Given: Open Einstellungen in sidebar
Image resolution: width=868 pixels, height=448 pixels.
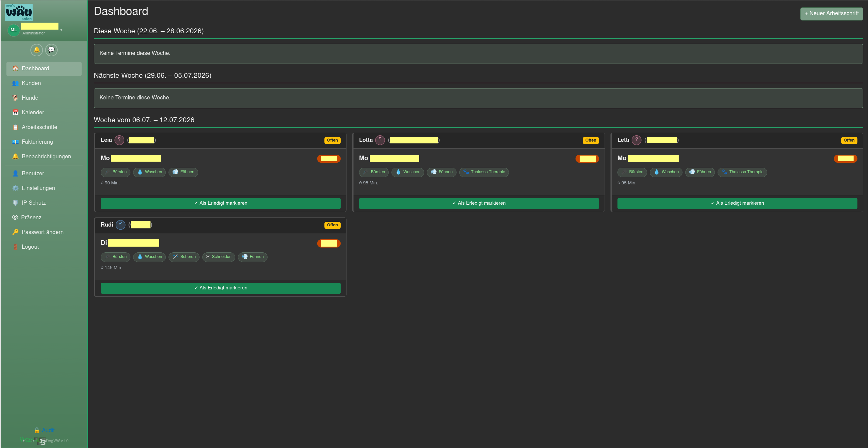Looking at the screenshot, I should click(44, 188).
